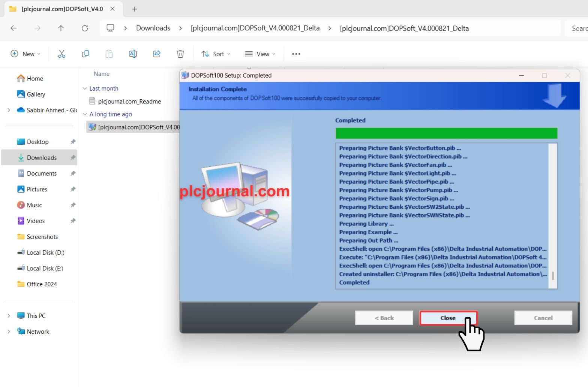Click first DOPSoft_V4.000821_Delta breadcrumb
This screenshot has height=387, width=588.
pos(255,28)
